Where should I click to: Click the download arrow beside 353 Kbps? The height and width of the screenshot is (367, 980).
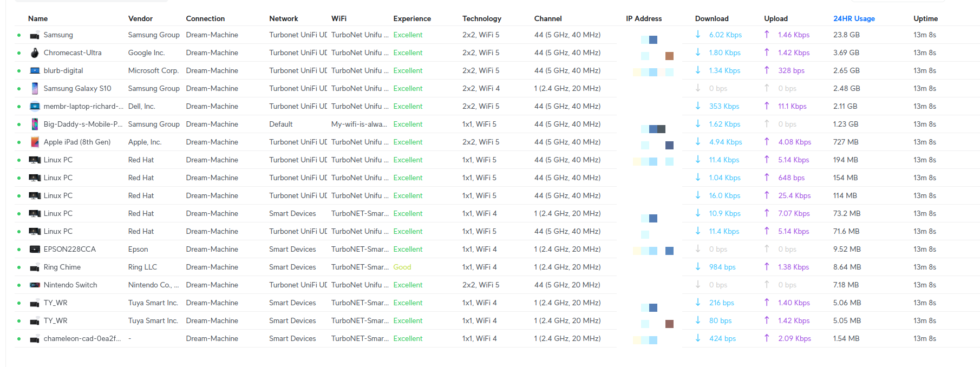pyautogui.click(x=698, y=106)
